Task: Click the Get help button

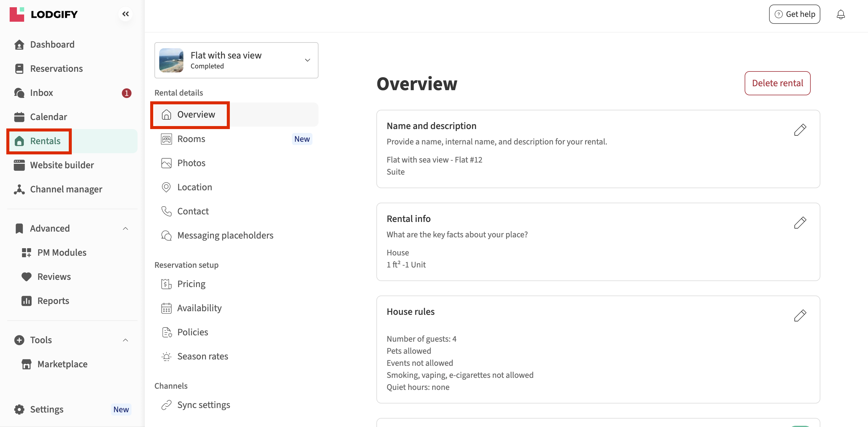Action: pyautogui.click(x=794, y=14)
